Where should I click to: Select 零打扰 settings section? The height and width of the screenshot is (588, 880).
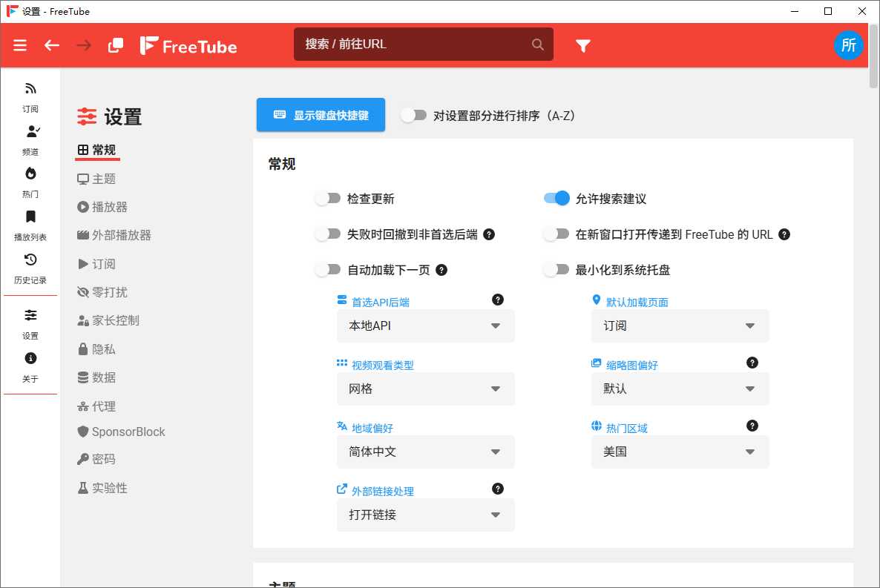[x=102, y=291]
